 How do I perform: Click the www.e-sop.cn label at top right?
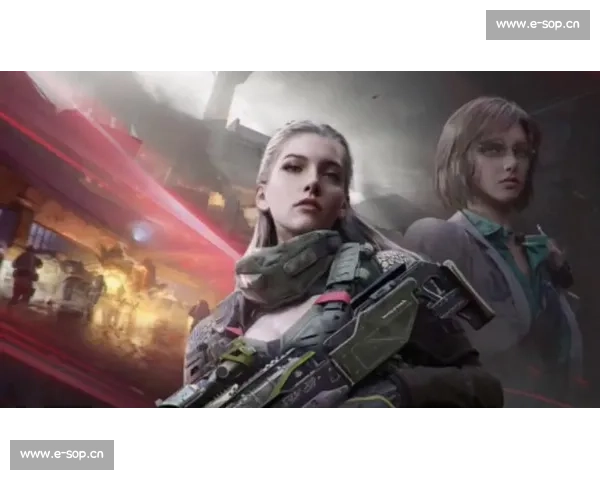[x=536, y=24]
